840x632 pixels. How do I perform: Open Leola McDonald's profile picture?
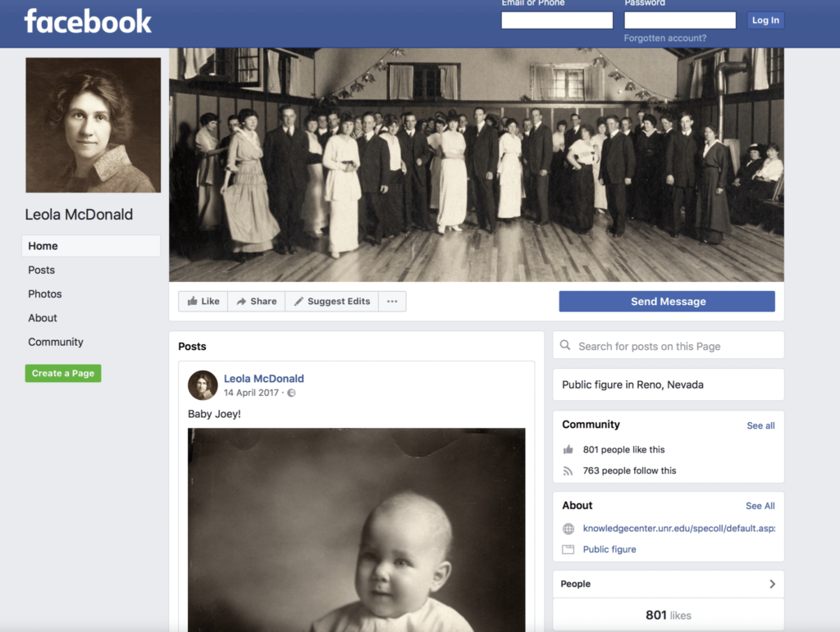[x=94, y=125]
